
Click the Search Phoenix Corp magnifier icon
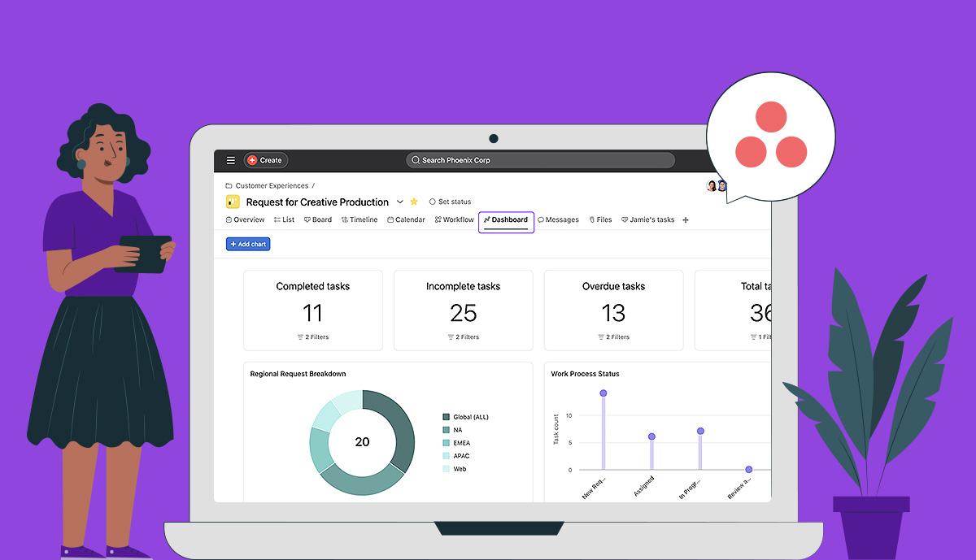pyautogui.click(x=415, y=160)
